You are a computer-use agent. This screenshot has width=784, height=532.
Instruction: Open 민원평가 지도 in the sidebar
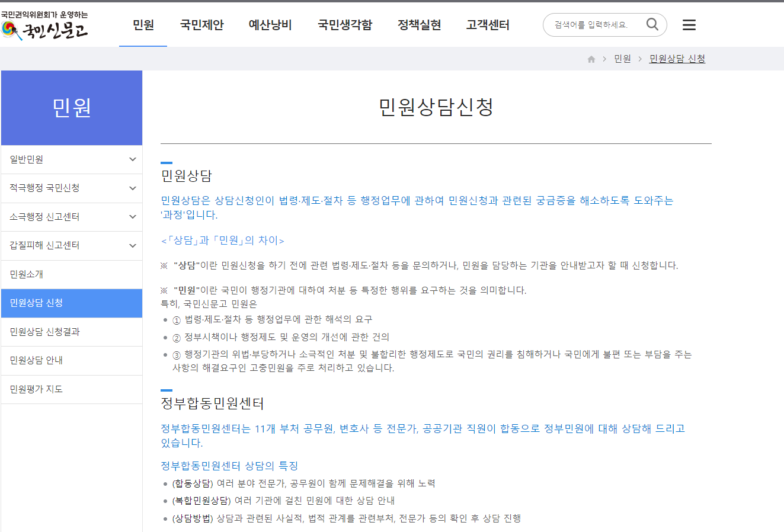71,389
